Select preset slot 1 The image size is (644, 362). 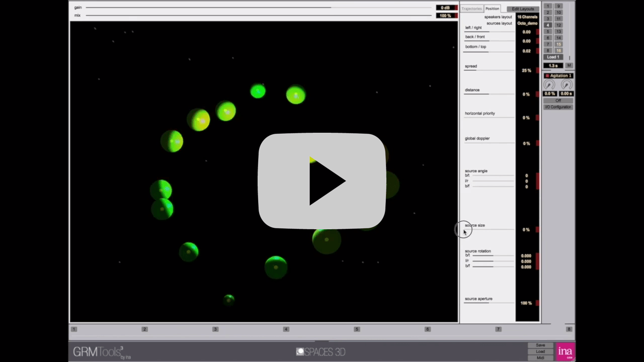[x=548, y=6]
